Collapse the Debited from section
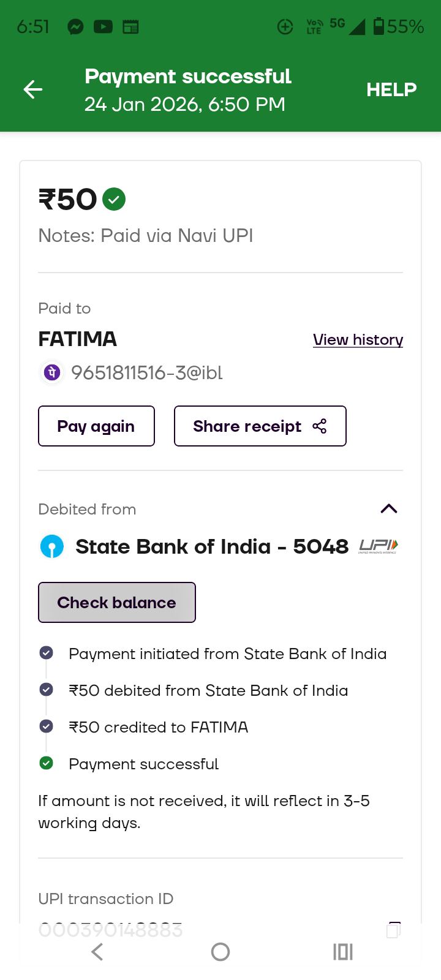Image resolution: width=441 pixels, height=980 pixels. coord(389,509)
